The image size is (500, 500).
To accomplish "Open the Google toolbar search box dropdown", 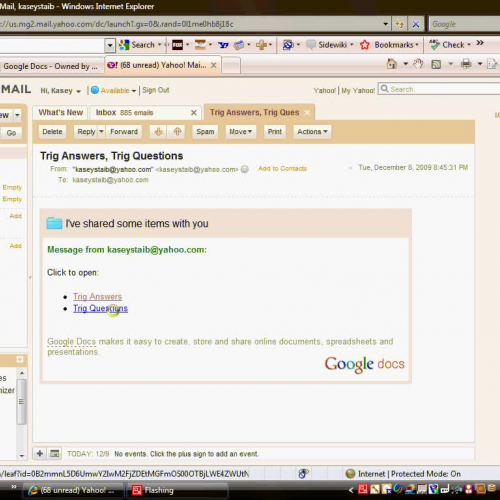I will [110, 45].
